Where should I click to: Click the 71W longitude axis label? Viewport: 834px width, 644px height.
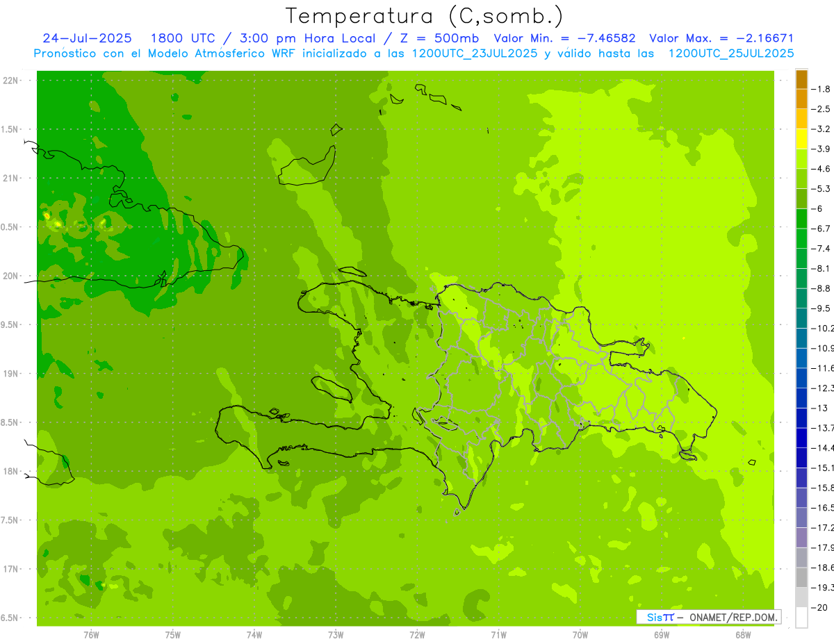click(x=498, y=634)
